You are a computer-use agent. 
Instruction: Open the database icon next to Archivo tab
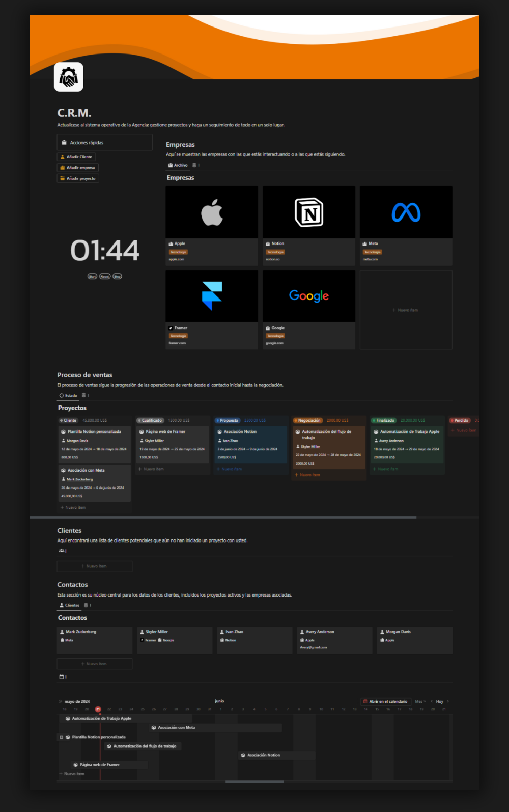pyautogui.click(x=194, y=165)
